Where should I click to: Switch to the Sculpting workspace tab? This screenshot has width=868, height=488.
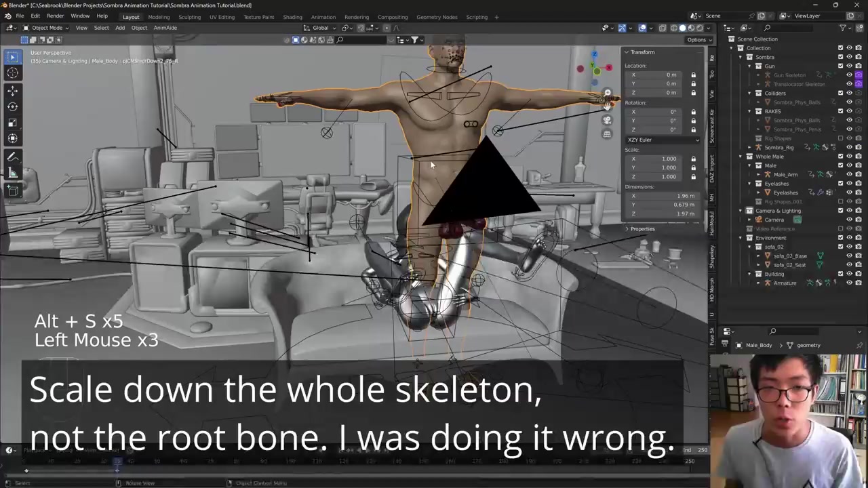tap(189, 17)
